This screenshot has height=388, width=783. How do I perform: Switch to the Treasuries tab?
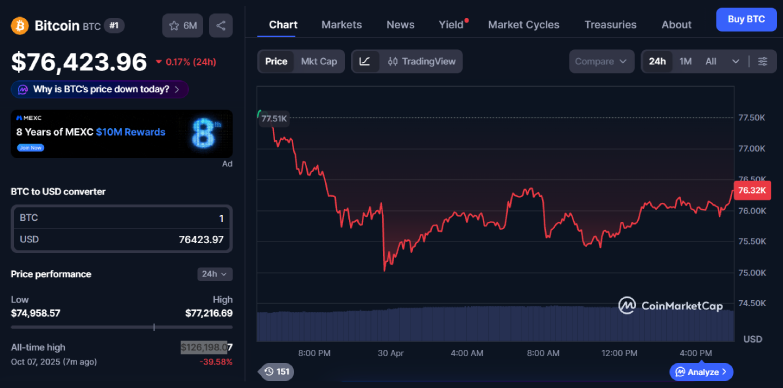(x=610, y=24)
